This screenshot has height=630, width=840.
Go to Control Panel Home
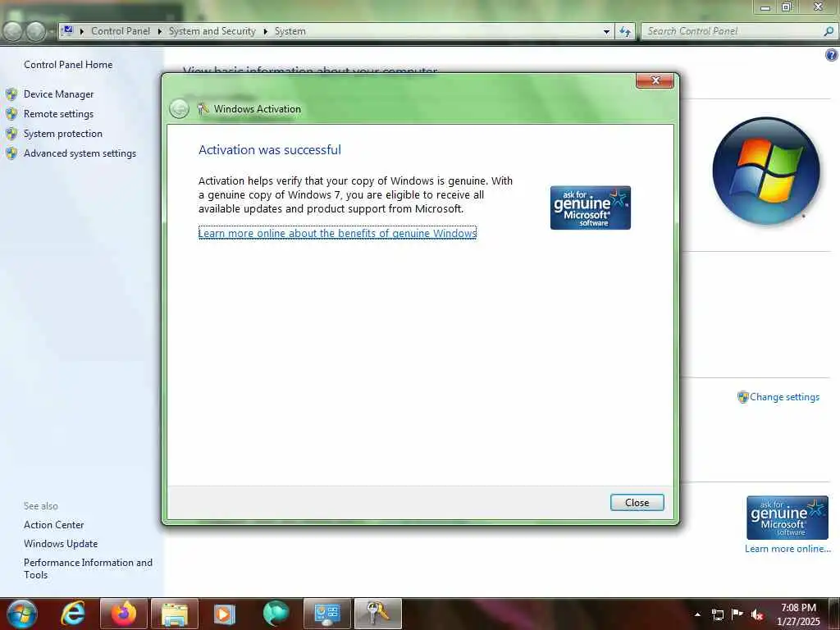68,65
